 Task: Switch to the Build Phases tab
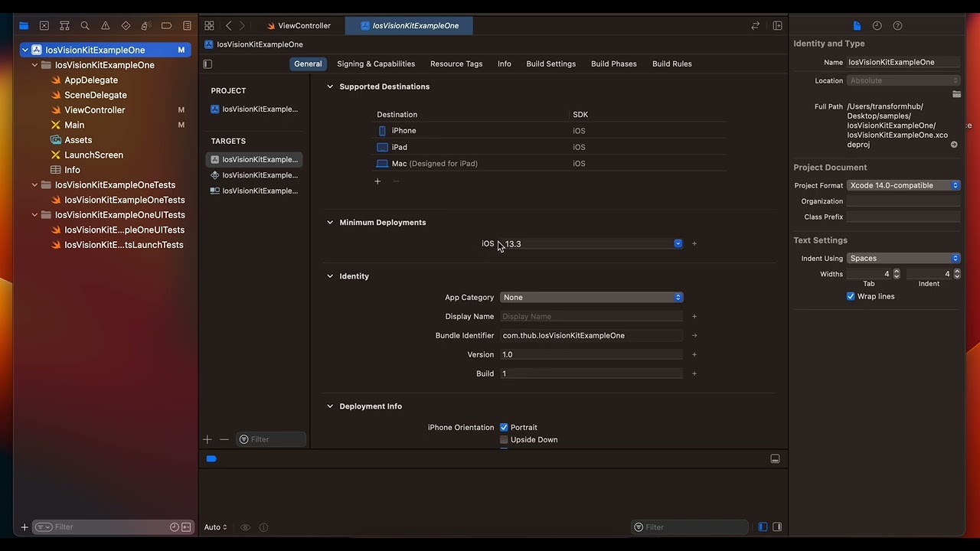613,64
